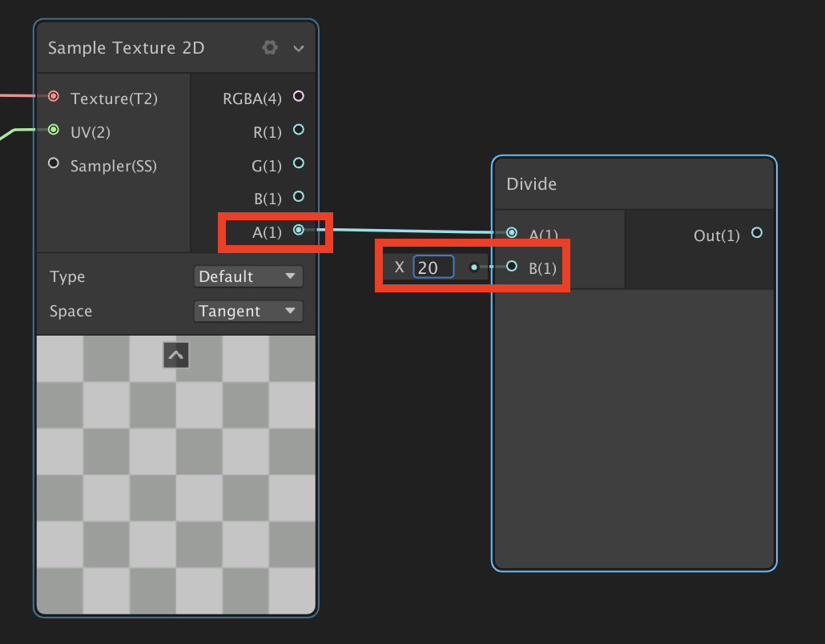Click the gear icon on Sample Texture 2D
The height and width of the screenshot is (644, 825).
click(270, 48)
